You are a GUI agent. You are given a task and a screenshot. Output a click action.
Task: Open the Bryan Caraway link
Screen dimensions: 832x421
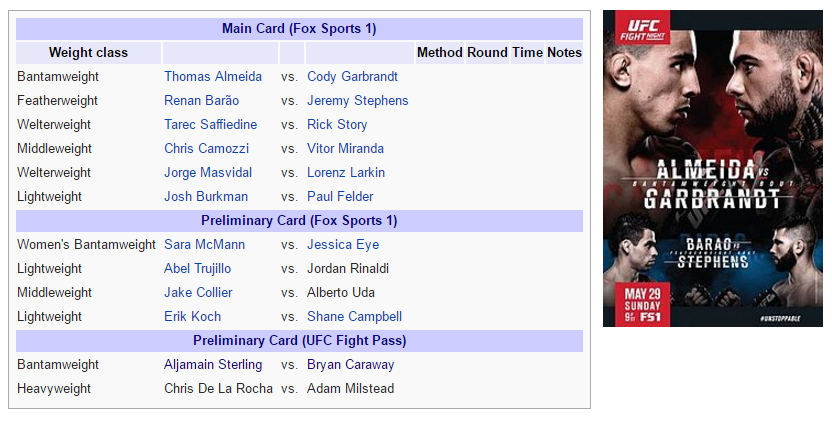tap(350, 364)
